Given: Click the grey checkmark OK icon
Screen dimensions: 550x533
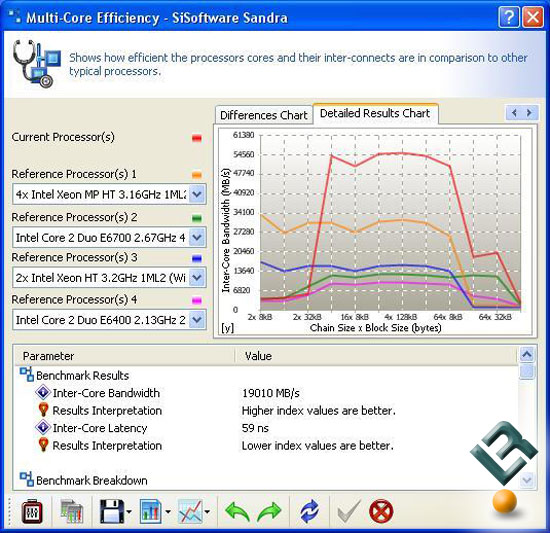Looking at the screenshot, I should point(348,512).
